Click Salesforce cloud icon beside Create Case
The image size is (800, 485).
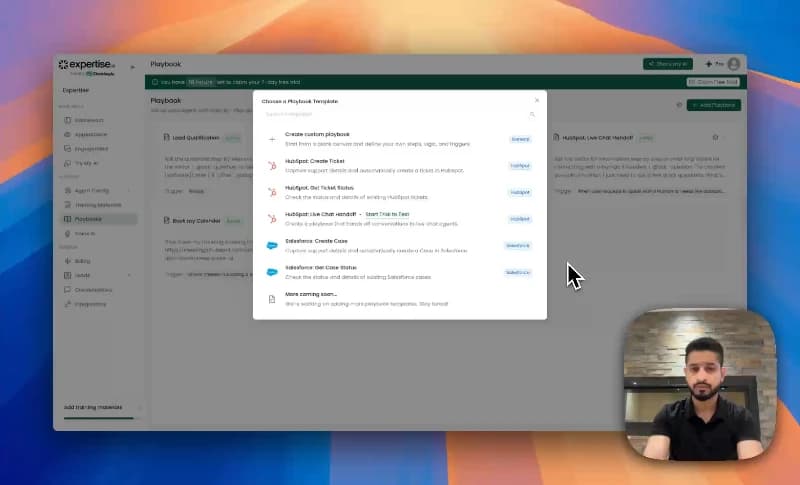(272, 245)
